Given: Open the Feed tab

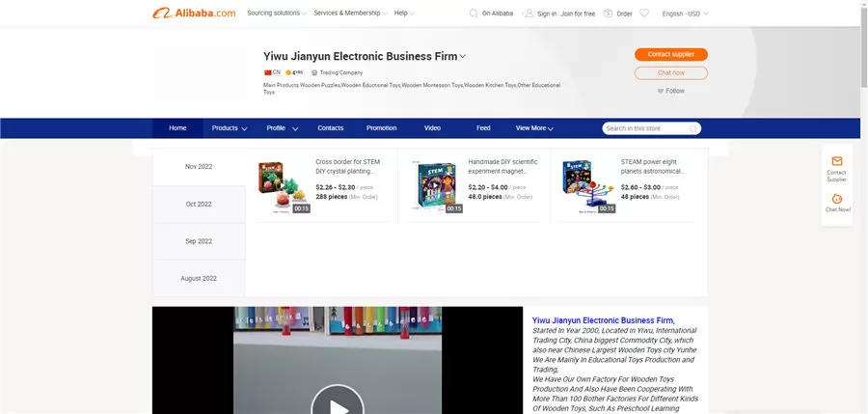Looking at the screenshot, I should 483,128.
